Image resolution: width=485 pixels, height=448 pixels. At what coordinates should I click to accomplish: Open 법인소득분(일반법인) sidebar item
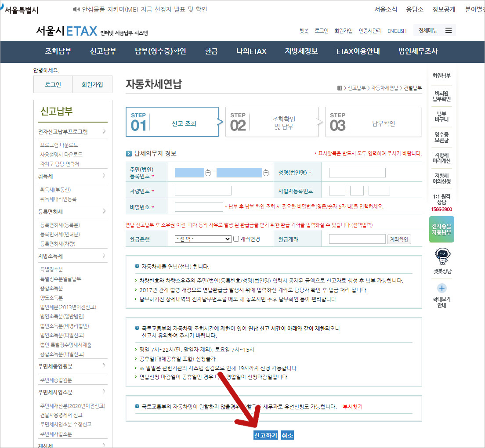pos(62,316)
